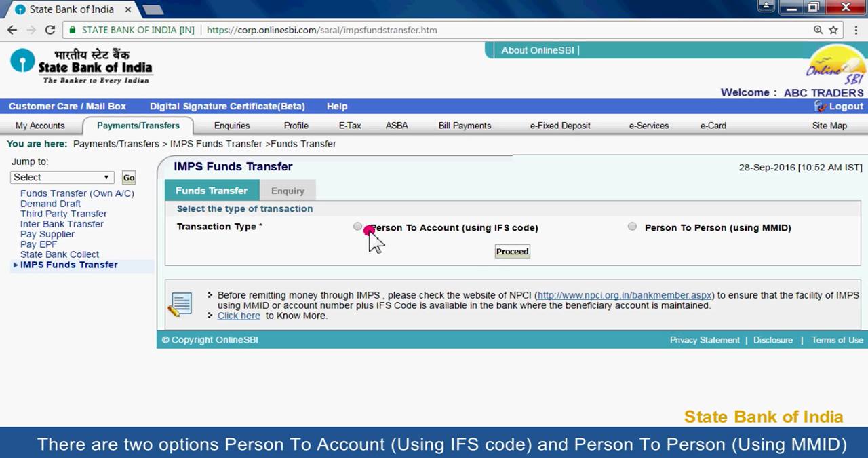Click the Logout key icon
Screen dimensions: 868x458
[820, 107]
